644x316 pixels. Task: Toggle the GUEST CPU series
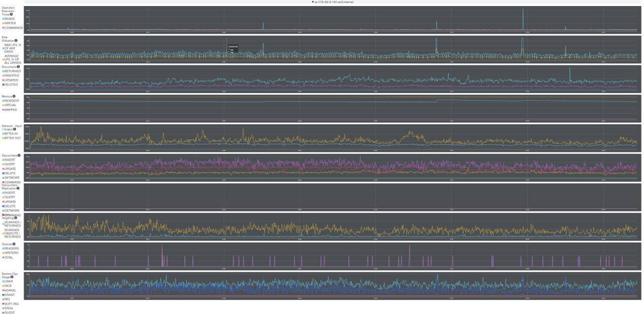coord(9,313)
